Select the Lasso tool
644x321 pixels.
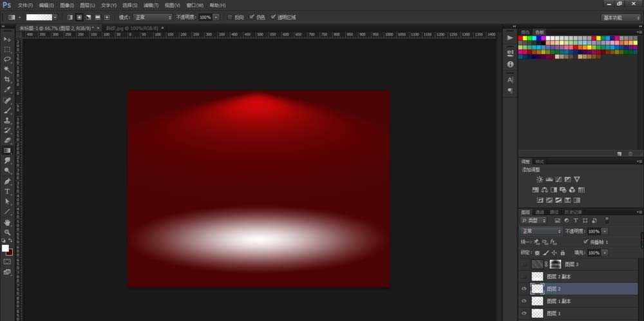click(7, 59)
